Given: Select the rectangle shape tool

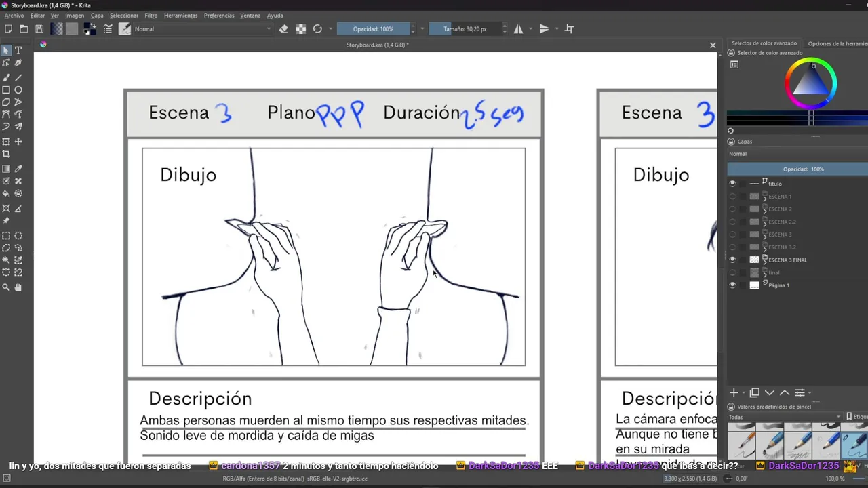Looking at the screenshot, I should pos(6,90).
